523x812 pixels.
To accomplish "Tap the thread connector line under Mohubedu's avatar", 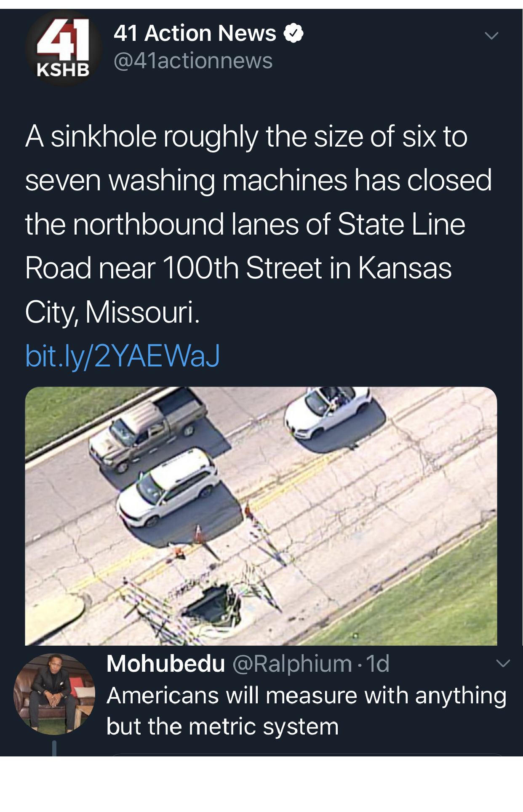I will pos(54,748).
